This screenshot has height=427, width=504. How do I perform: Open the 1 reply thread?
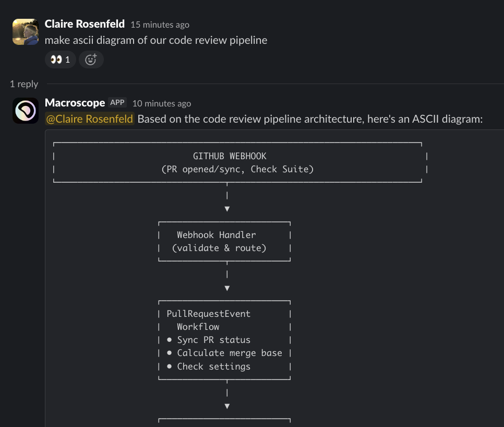pyautogui.click(x=24, y=84)
